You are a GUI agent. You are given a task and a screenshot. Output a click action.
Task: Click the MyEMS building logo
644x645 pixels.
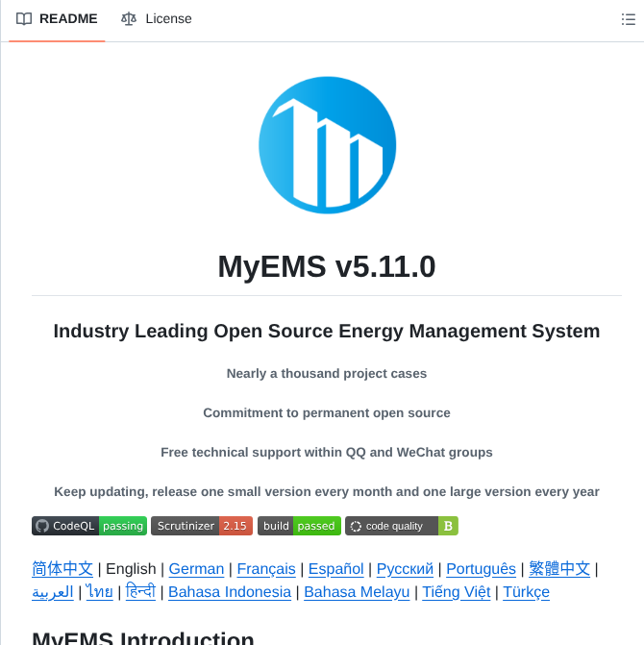point(328,145)
